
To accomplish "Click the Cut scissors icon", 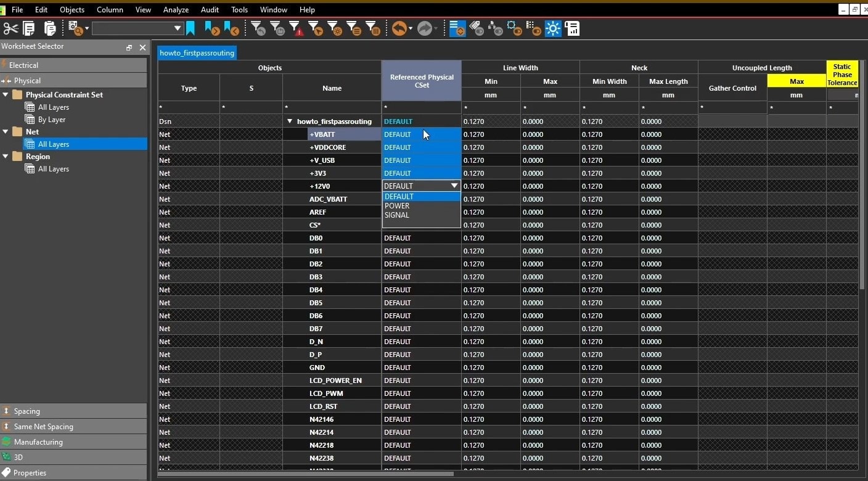I will click(10, 28).
